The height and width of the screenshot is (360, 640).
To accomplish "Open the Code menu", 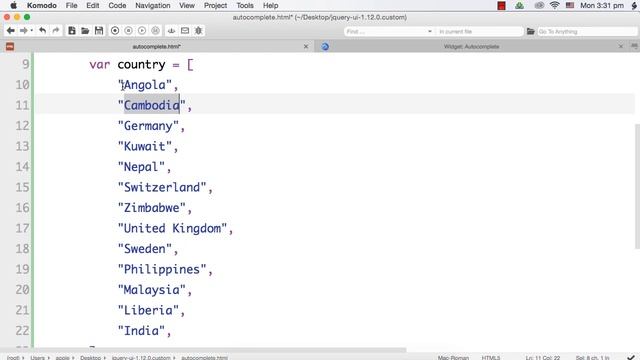I will (117, 5).
